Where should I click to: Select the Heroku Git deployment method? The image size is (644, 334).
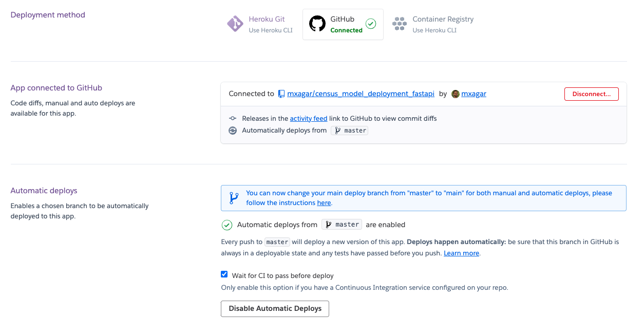pyautogui.click(x=260, y=24)
